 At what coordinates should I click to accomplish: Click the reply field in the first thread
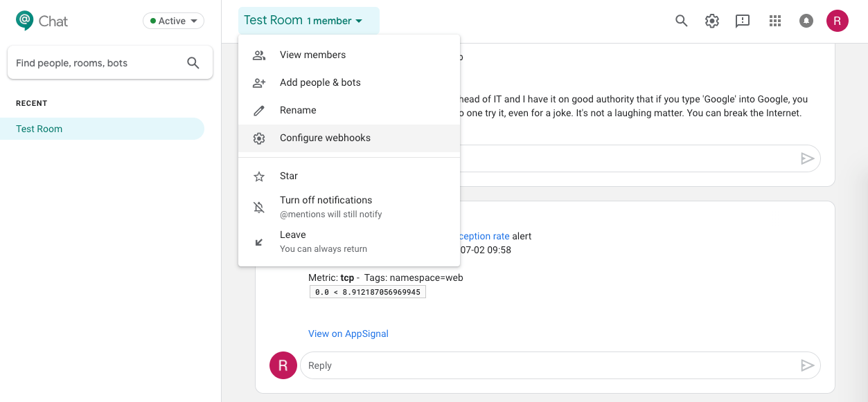[639, 158]
